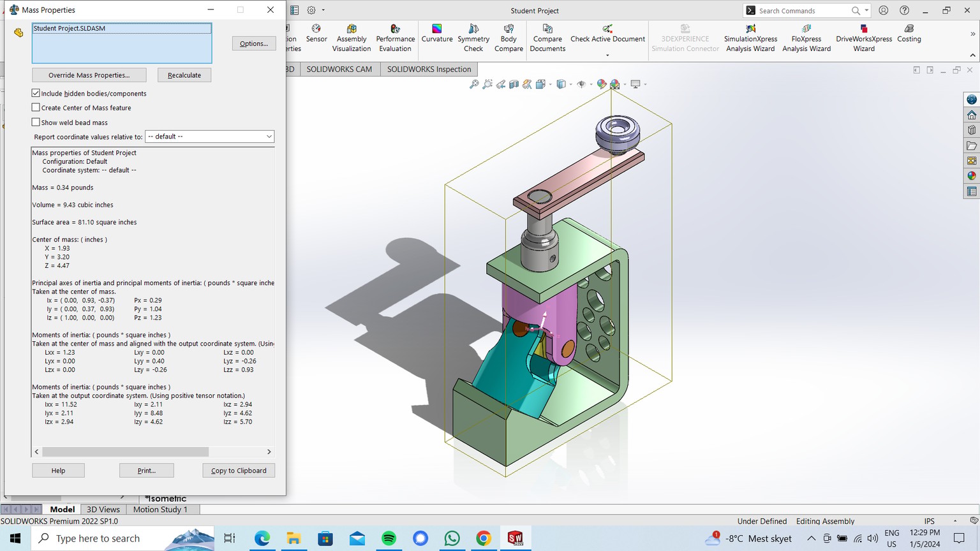This screenshot has height=551, width=980.
Task: Open the 3D Views tab
Action: (x=103, y=510)
